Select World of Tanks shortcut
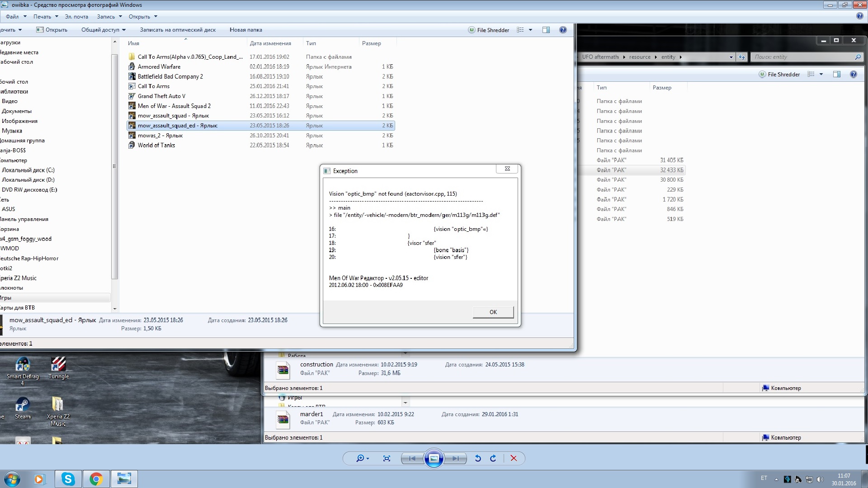This screenshot has width=868, height=488. pyautogui.click(x=156, y=145)
